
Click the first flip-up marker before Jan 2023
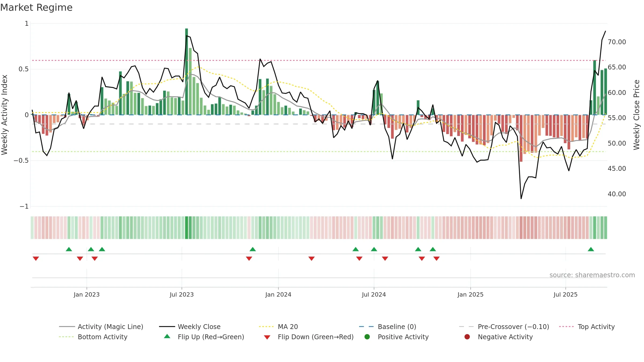pyautogui.click(x=69, y=249)
